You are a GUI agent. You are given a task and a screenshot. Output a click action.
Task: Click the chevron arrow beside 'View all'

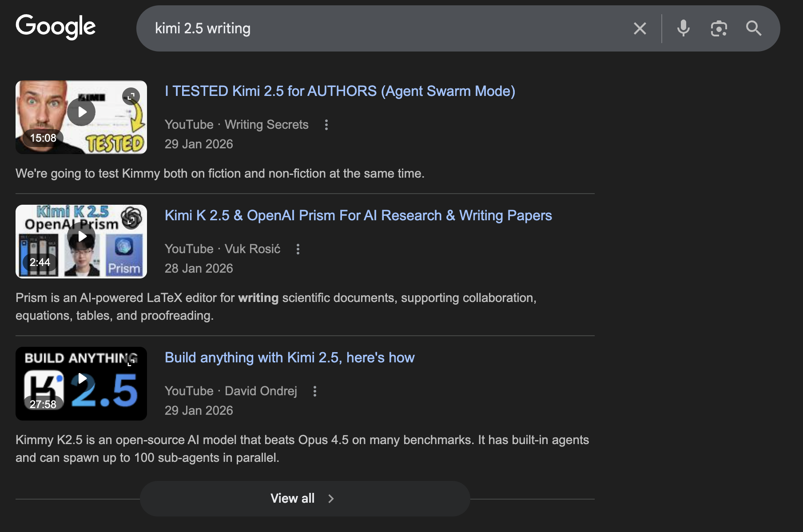coord(331,499)
